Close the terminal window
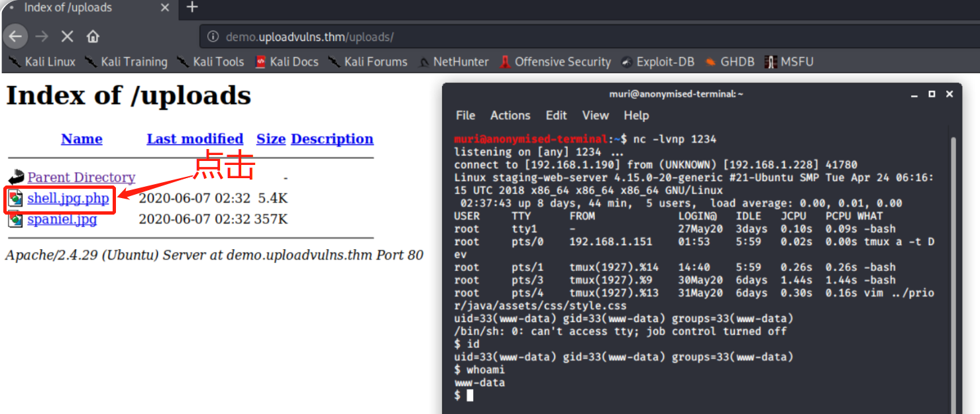Image resolution: width=980 pixels, height=414 pixels. (950, 94)
